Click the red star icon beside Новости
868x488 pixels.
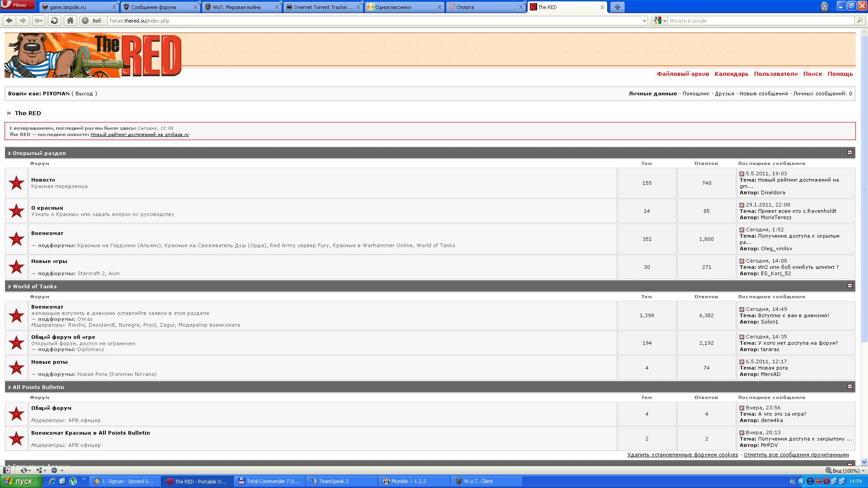(17, 183)
